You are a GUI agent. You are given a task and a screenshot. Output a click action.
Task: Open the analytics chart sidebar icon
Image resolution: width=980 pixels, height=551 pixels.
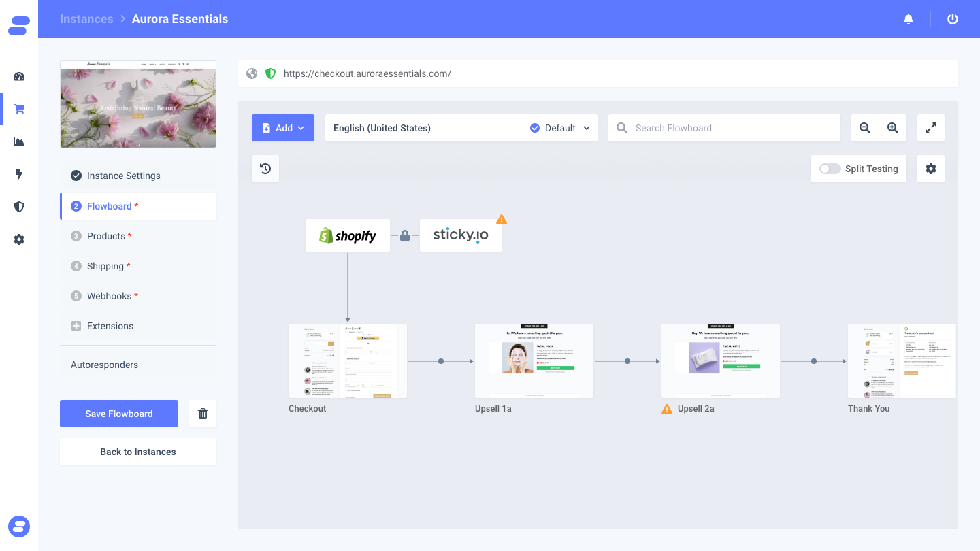[x=19, y=141]
